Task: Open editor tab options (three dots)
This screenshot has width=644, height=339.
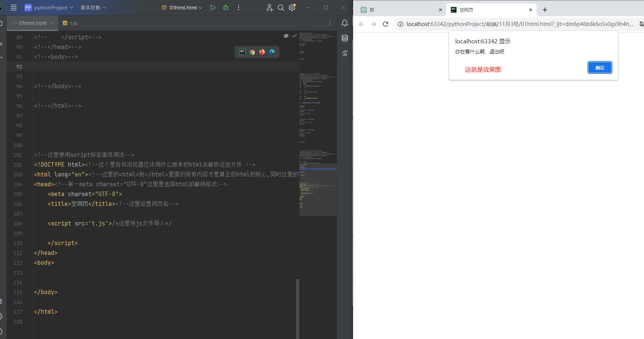Action: [330, 23]
